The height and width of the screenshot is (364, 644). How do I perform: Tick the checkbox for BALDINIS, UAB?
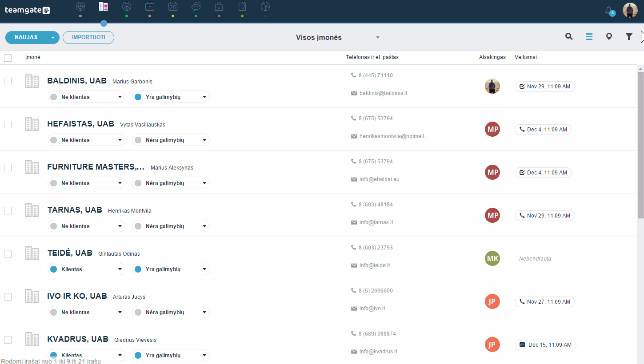pos(8,81)
